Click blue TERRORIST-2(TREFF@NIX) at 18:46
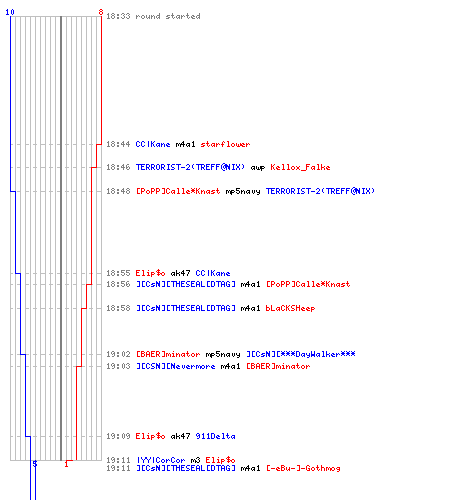Viewport: 450px width, 500px height. (190, 167)
